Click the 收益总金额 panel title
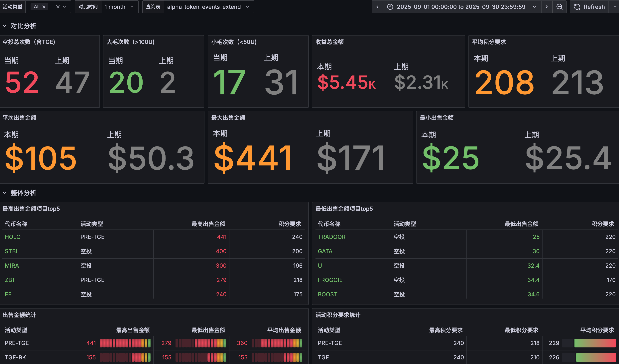 pos(329,42)
